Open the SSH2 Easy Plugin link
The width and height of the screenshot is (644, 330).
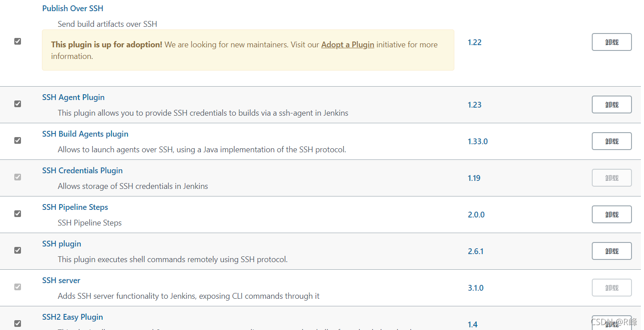[x=72, y=317]
